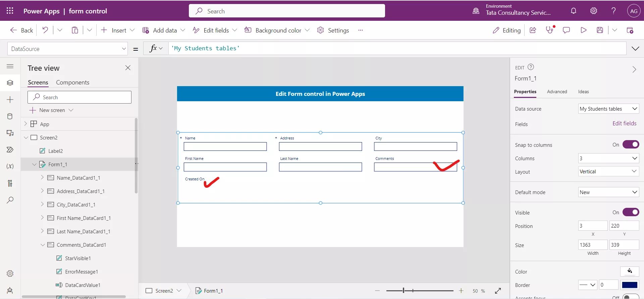
Task: Click the Publish icon in toolbar
Action: tap(630, 30)
